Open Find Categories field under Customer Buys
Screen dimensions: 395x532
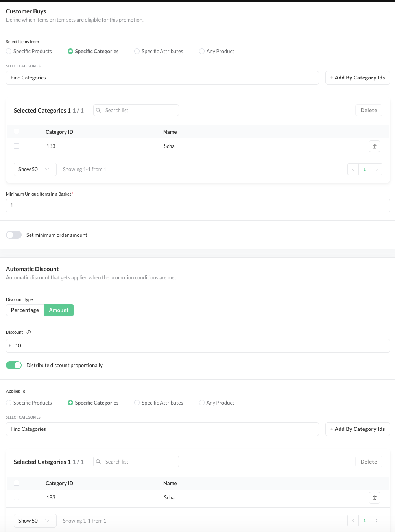(x=162, y=78)
